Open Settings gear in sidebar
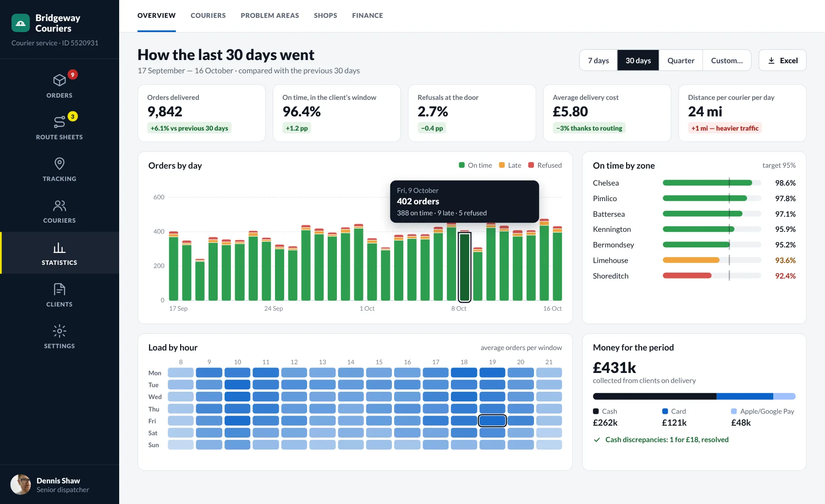The width and height of the screenshot is (825, 504). coord(60,331)
